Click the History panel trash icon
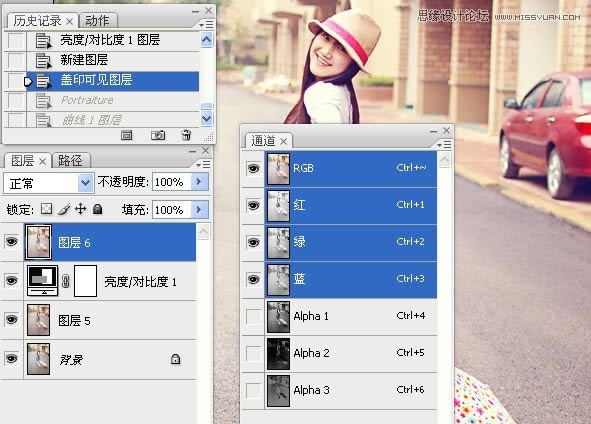The height and width of the screenshot is (424, 591). tap(186, 135)
